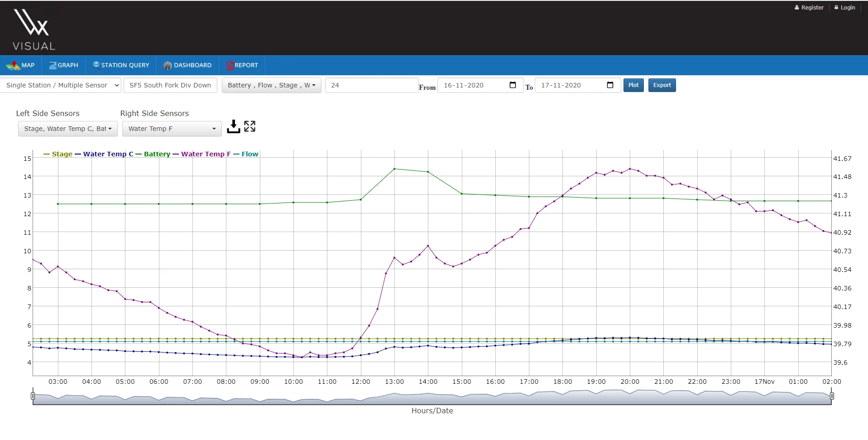Click the Plot button
The height and width of the screenshot is (440, 868).
633,85
